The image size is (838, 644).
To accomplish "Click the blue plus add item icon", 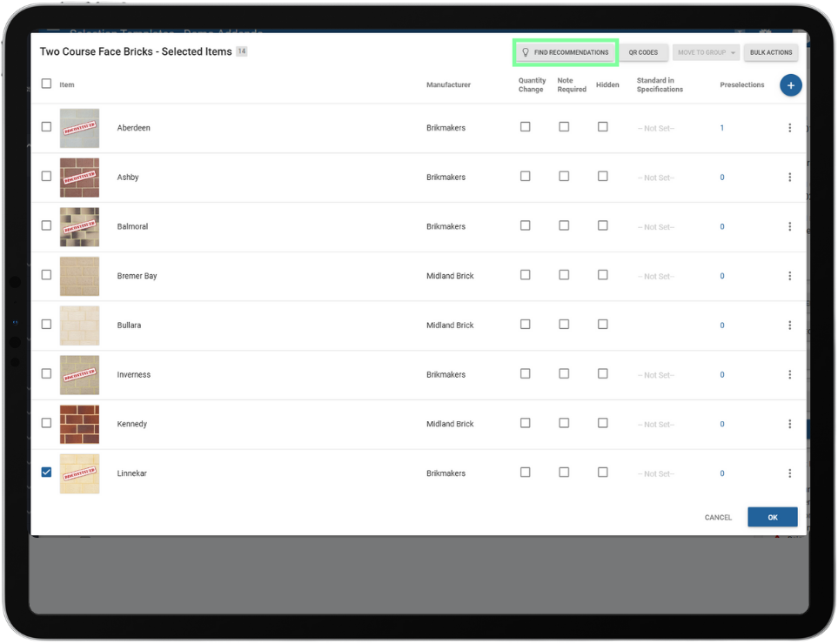I will (790, 85).
